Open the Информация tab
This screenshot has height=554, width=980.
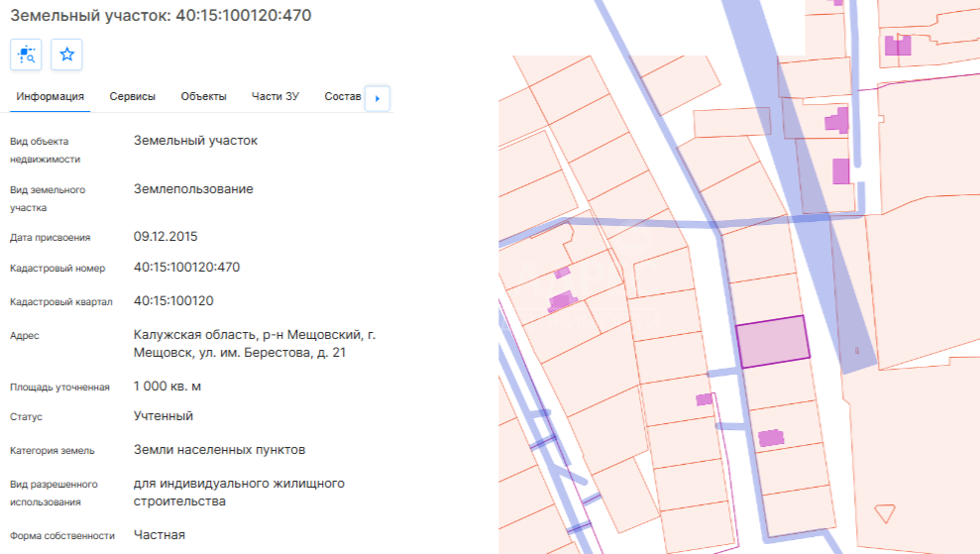(50, 97)
